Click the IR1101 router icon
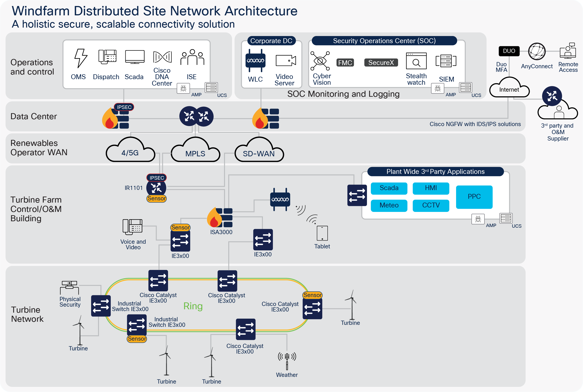The height and width of the screenshot is (392, 583). coord(156,188)
